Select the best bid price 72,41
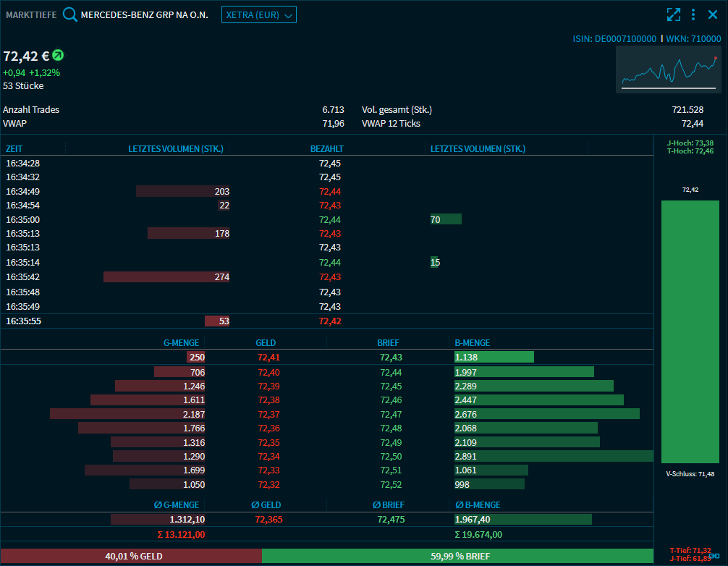 click(268, 357)
